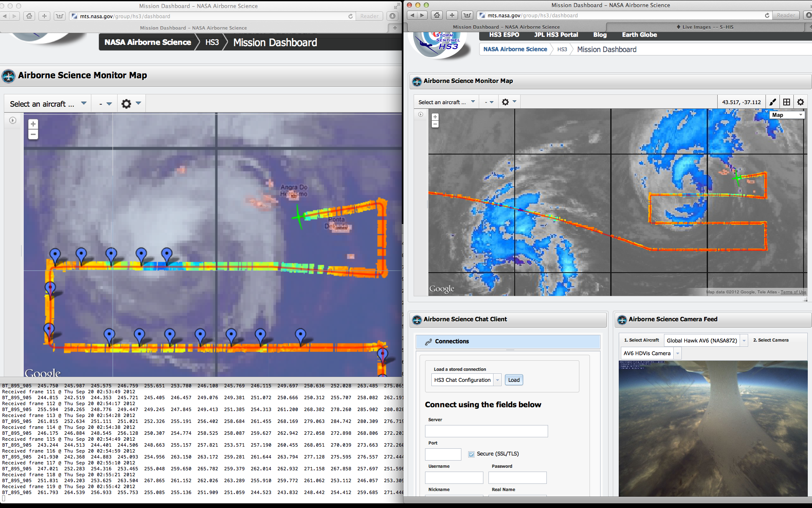Click the reload icon in right address bar

coord(767,15)
